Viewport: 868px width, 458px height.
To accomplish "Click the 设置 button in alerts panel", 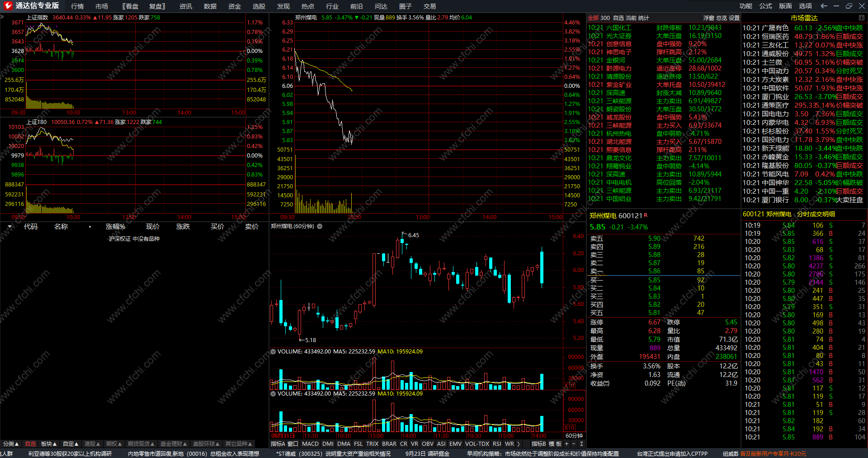I will coord(734,18).
